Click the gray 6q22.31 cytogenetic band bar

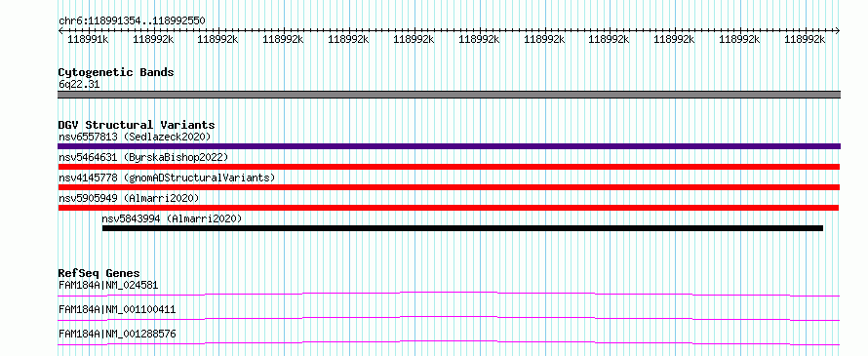click(x=449, y=95)
